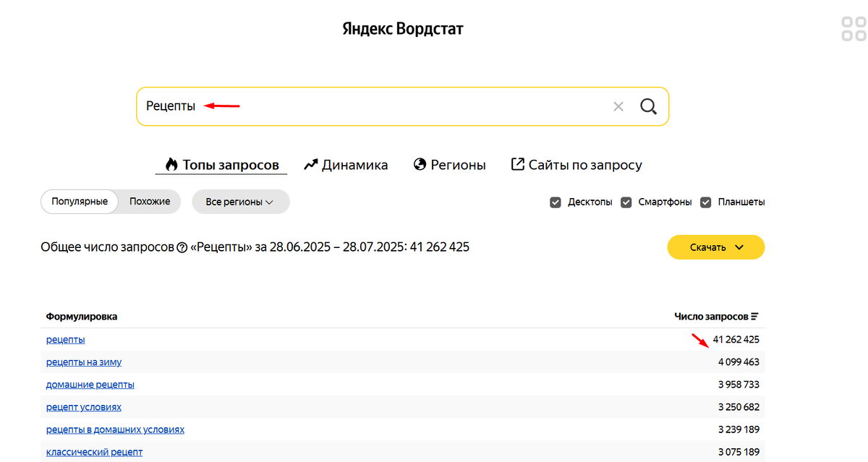The width and height of the screenshot is (868, 462).
Task: Expand the Все регионы dropdown
Action: [240, 202]
